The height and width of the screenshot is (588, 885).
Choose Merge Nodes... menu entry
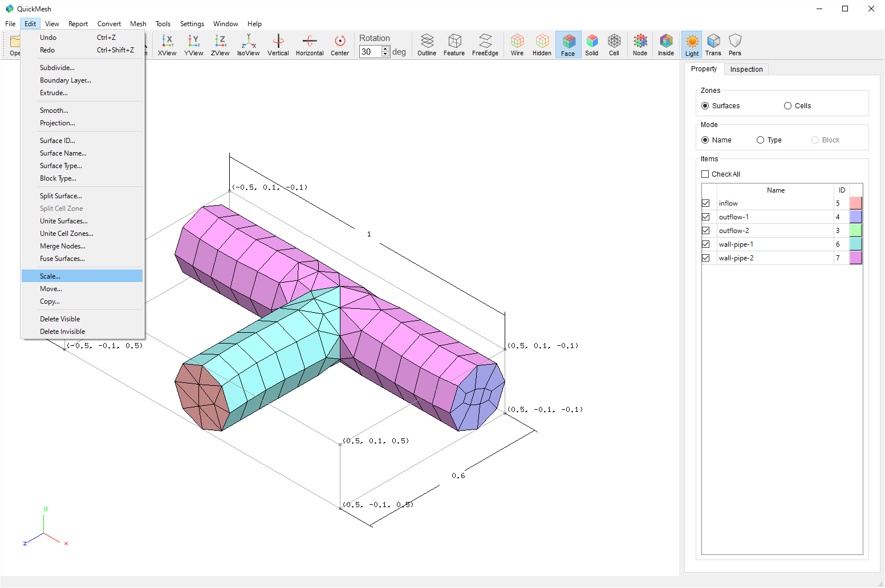(82, 246)
